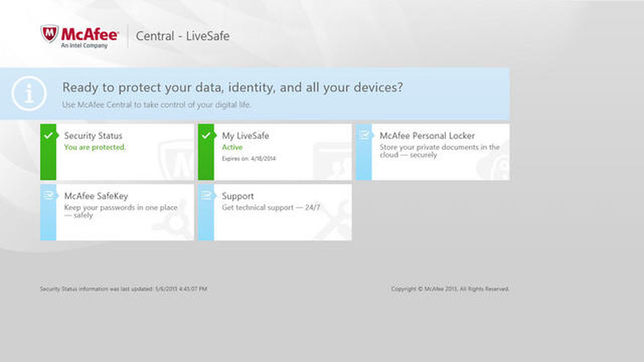Screen dimensions: 644x362
Task: Click the blue icon on McAfee SafeKey
Action: (x=47, y=195)
